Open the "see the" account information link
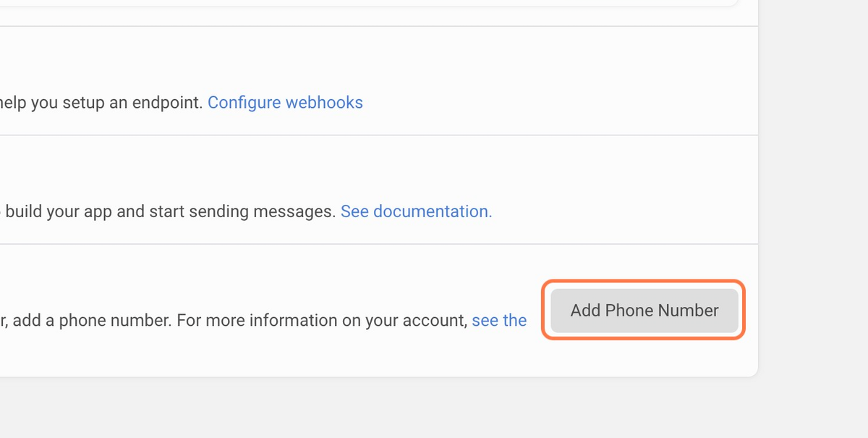 tap(499, 320)
